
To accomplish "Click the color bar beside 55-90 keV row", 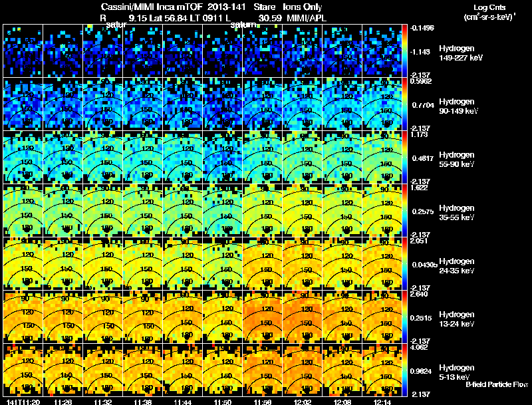I will coord(404,157).
